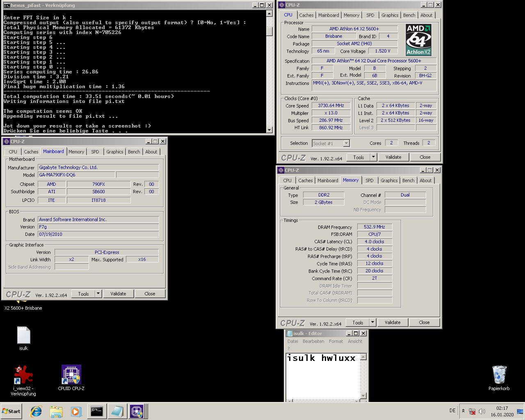
Task: Open Datei menu in Editor
Action: (x=293, y=341)
